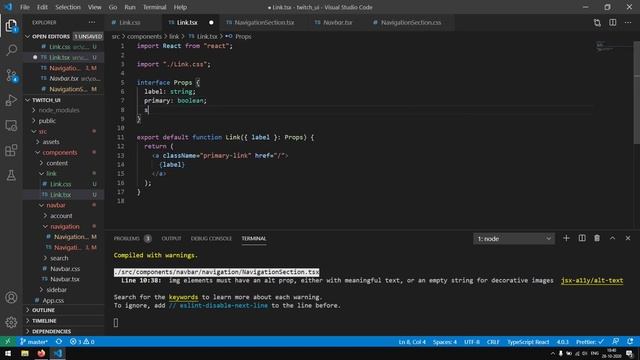
Task: Synchronize changes in status bar
Action: [59, 342]
